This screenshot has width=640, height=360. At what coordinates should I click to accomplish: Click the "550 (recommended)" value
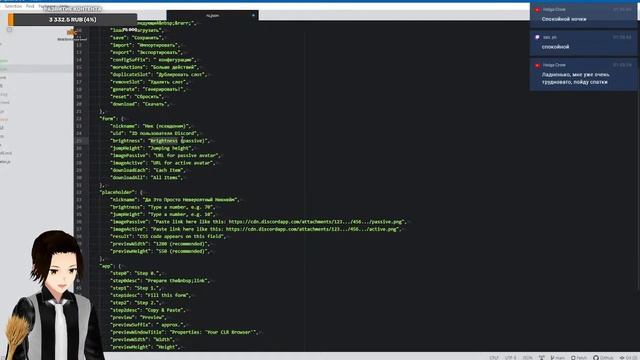pos(182,251)
